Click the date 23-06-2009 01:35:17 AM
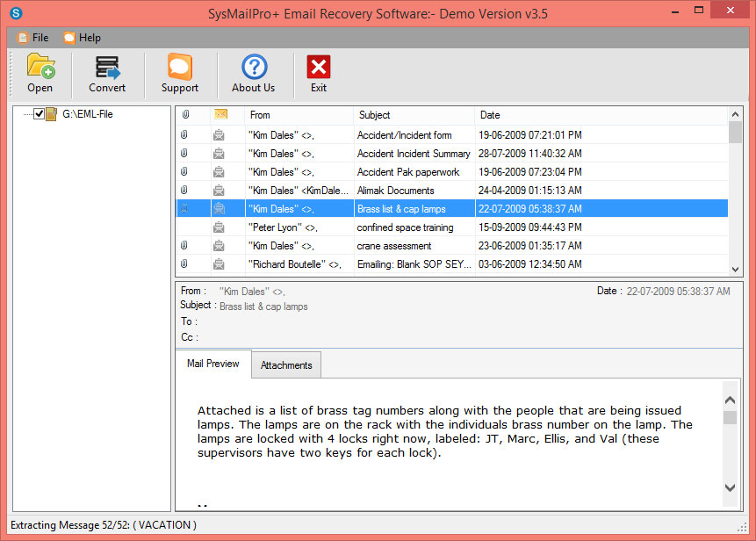Screen dimensions: 756x541 click(529, 245)
